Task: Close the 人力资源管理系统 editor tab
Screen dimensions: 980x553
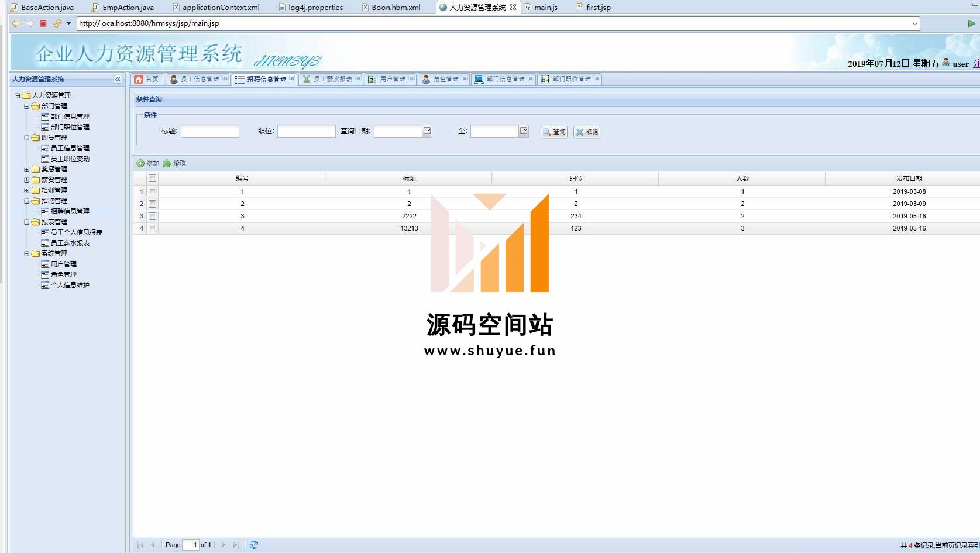Action: [513, 7]
